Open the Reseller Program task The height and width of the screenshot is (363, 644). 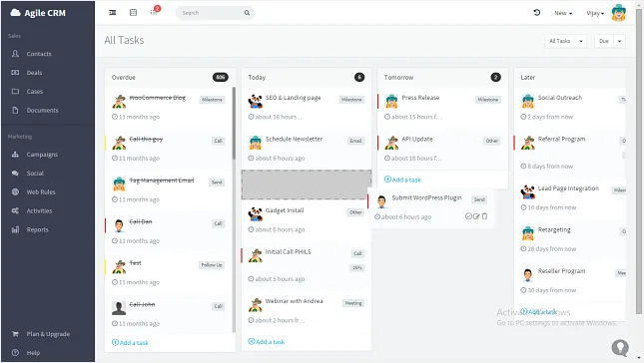[x=561, y=271]
